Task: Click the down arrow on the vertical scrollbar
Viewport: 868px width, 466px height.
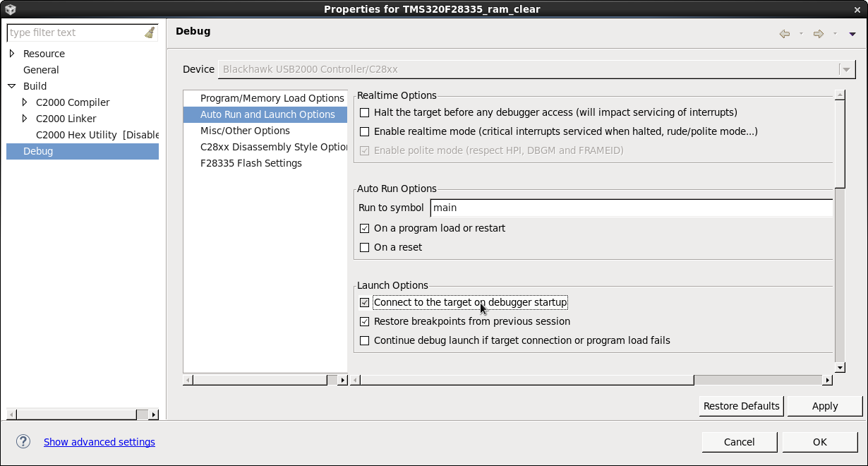Action: tap(840, 367)
